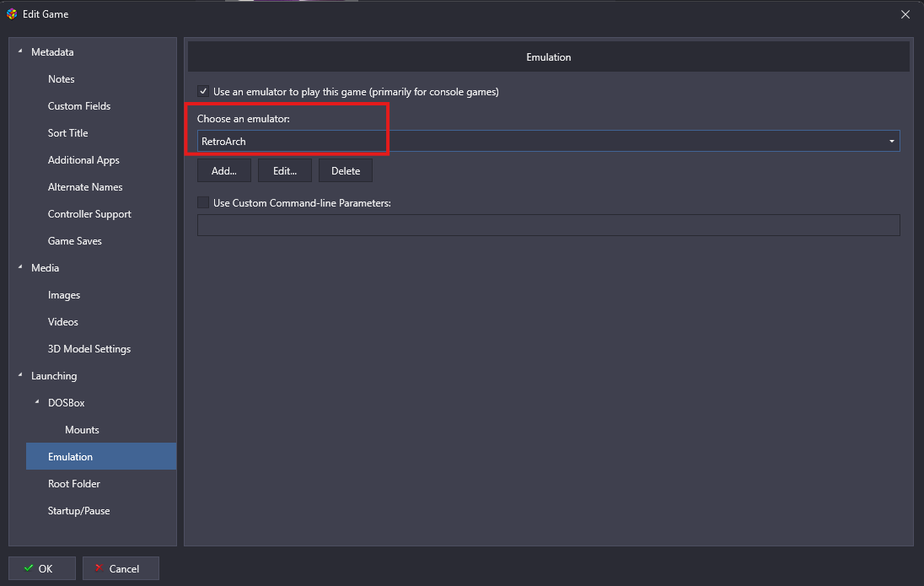The height and width of the screenshot is (586, 924).
Task: Select Metadata in the sidebar
Action: tap(52, 52)
